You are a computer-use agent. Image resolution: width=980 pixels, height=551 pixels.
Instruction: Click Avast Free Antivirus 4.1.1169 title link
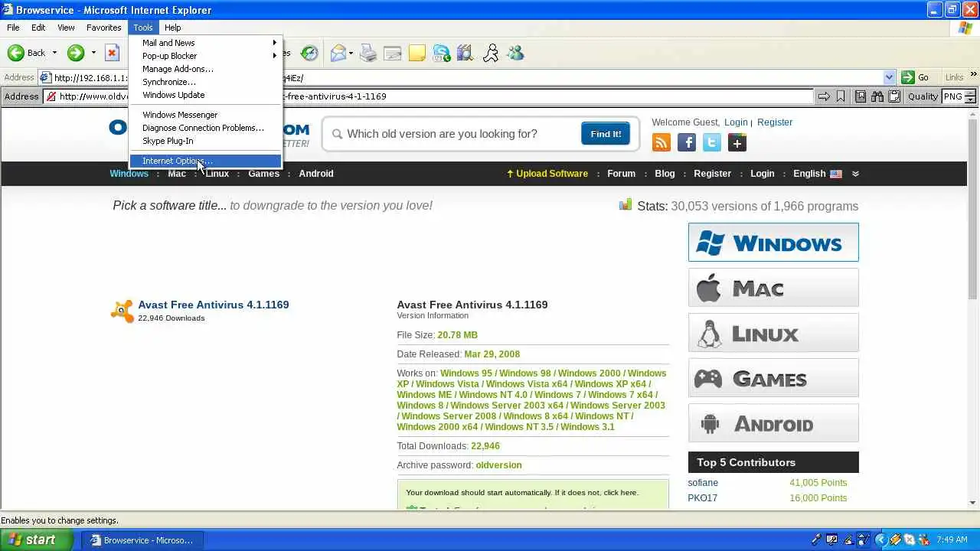coord(214,305)
